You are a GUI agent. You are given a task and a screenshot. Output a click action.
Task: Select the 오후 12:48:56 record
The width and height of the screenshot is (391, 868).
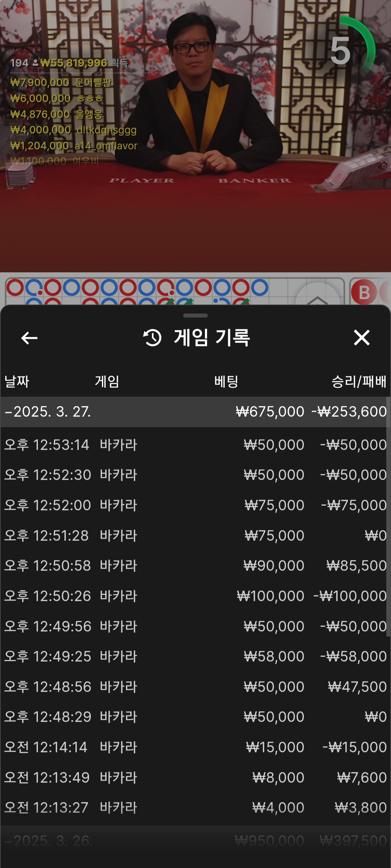195,686
